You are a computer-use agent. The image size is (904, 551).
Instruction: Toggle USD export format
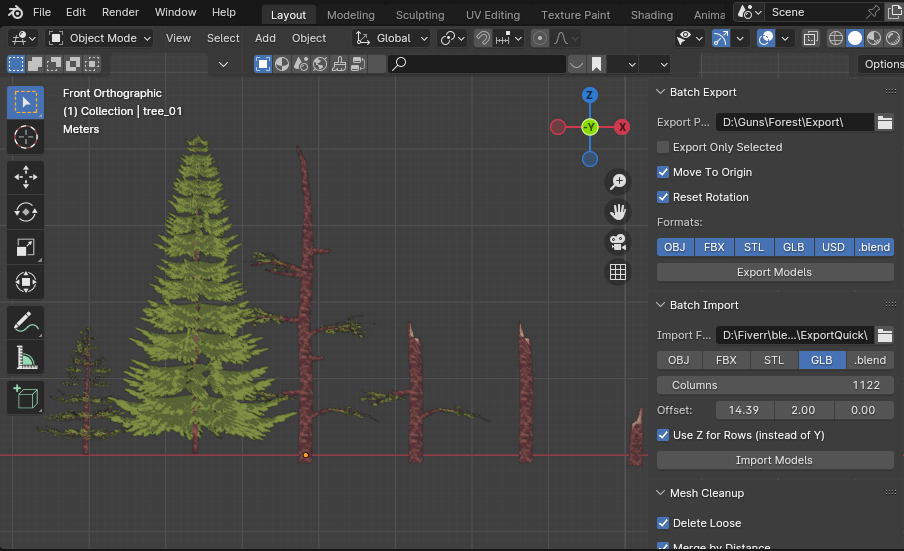[833, 247]
